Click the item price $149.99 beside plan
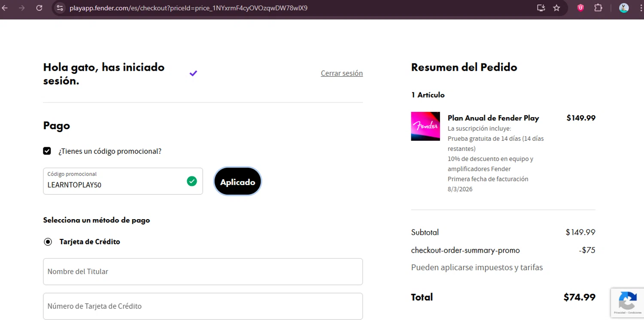This screenshot has width=644, height=320. coord(581,118)
